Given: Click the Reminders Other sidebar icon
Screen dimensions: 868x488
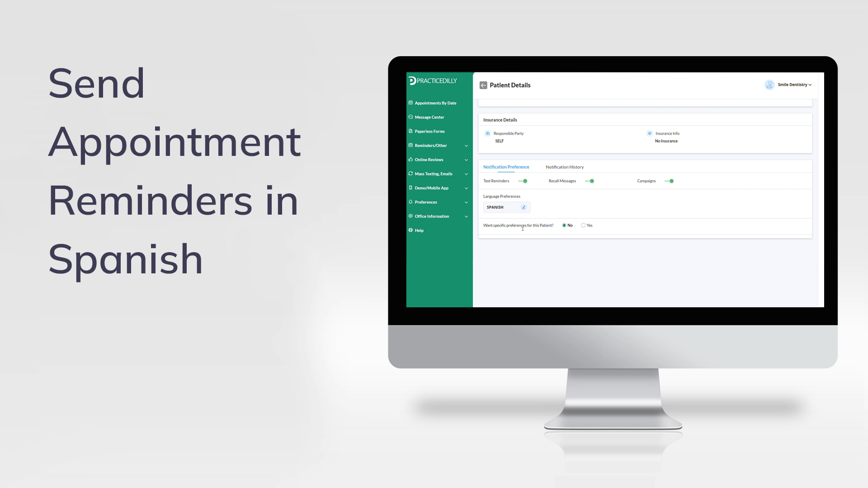Looking at the screenshot, I should coord(411,145).
